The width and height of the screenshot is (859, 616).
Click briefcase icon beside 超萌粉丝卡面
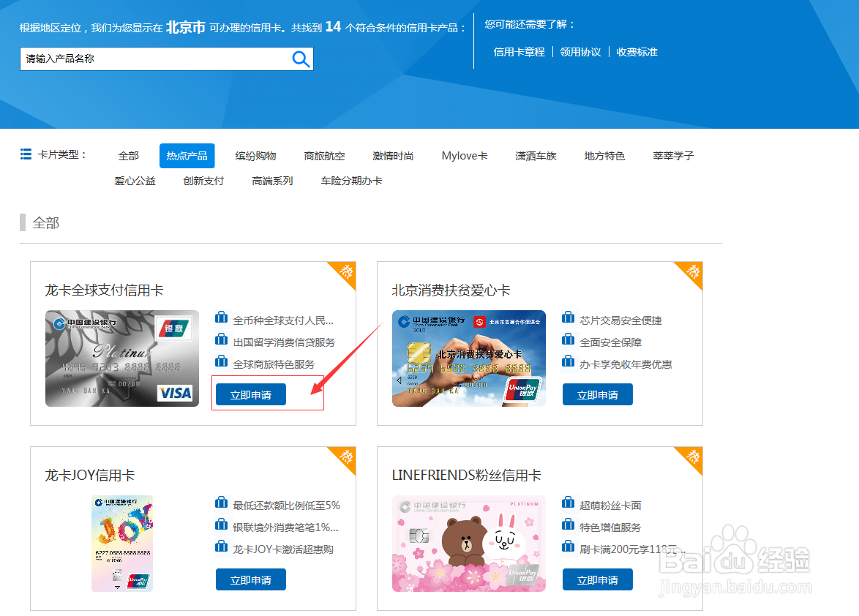tap(568, 503)
